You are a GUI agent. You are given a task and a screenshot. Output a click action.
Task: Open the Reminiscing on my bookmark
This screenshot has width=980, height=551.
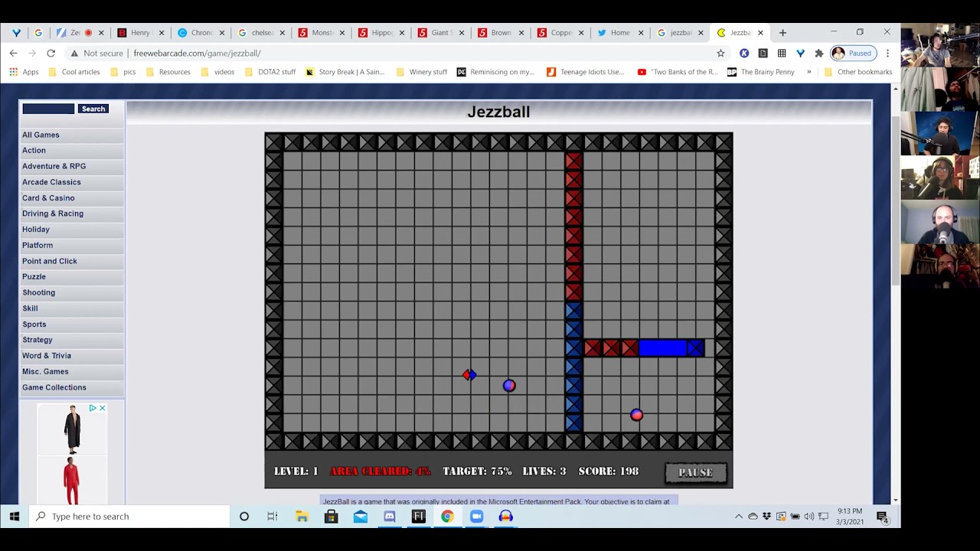(x=495, y=72)
